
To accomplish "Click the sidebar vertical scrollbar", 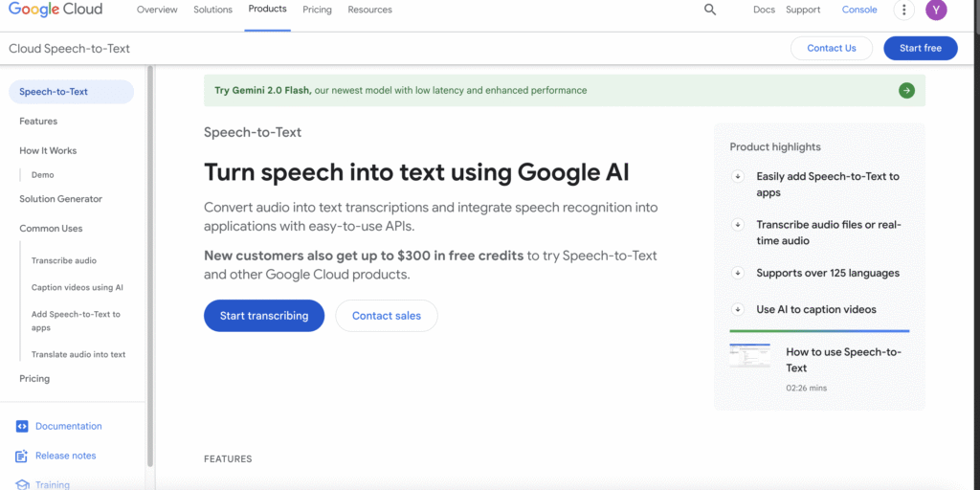I will coord(149,266).
